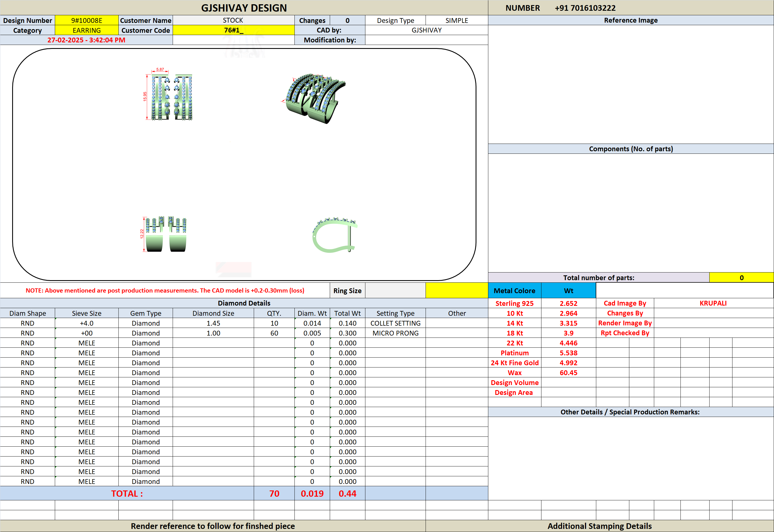Click the Changes value 0
The width and height of the screenshot is (774, 532).
[348, 20]
